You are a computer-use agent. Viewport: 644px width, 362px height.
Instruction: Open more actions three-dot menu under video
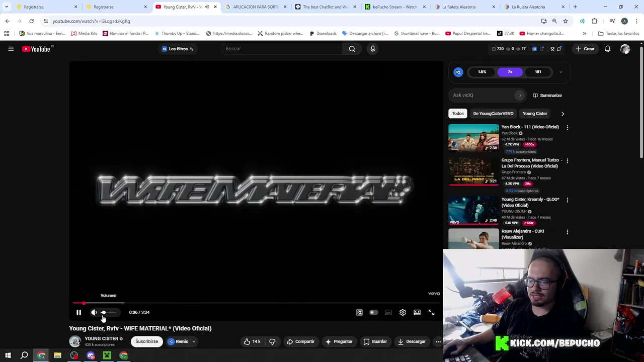[x=438, y=341]
